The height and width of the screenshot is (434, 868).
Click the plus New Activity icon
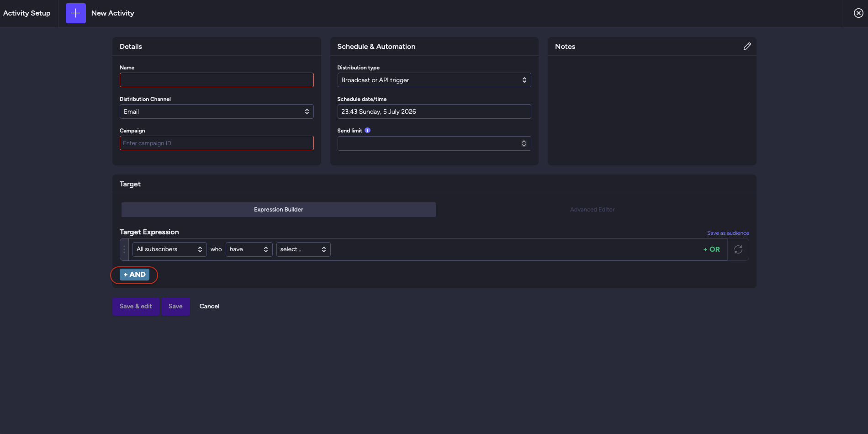[76, 13]
